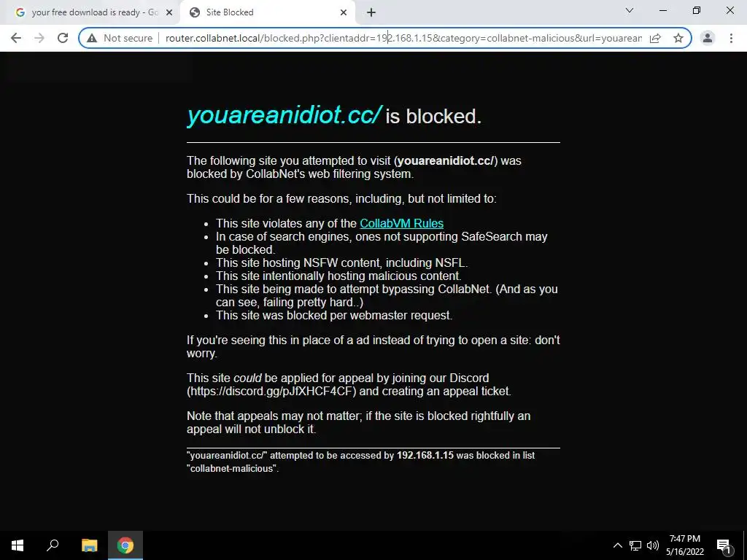
Task: Click the address bar URL field
Action: 403,38
